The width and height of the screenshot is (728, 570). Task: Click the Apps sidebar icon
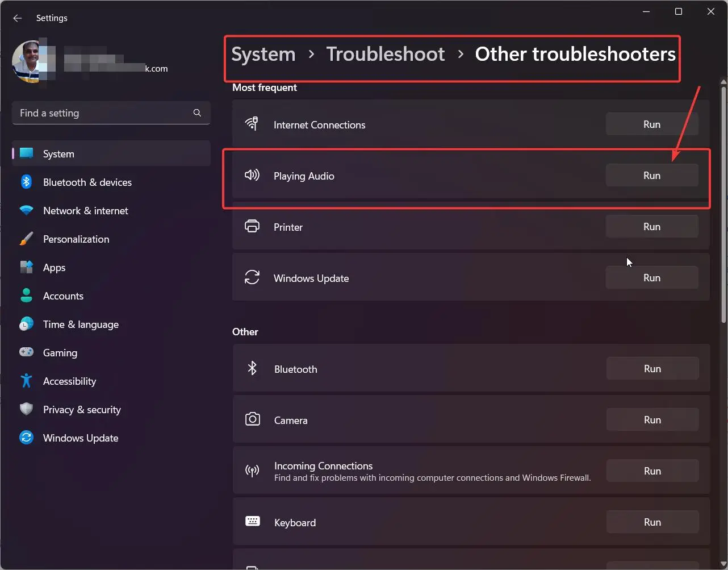coord(27,267)
